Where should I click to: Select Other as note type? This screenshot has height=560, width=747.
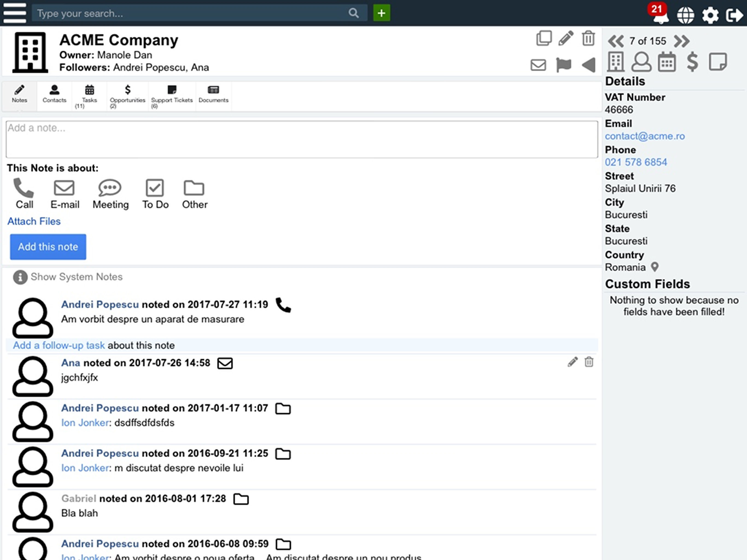click(x=194, y=194)
